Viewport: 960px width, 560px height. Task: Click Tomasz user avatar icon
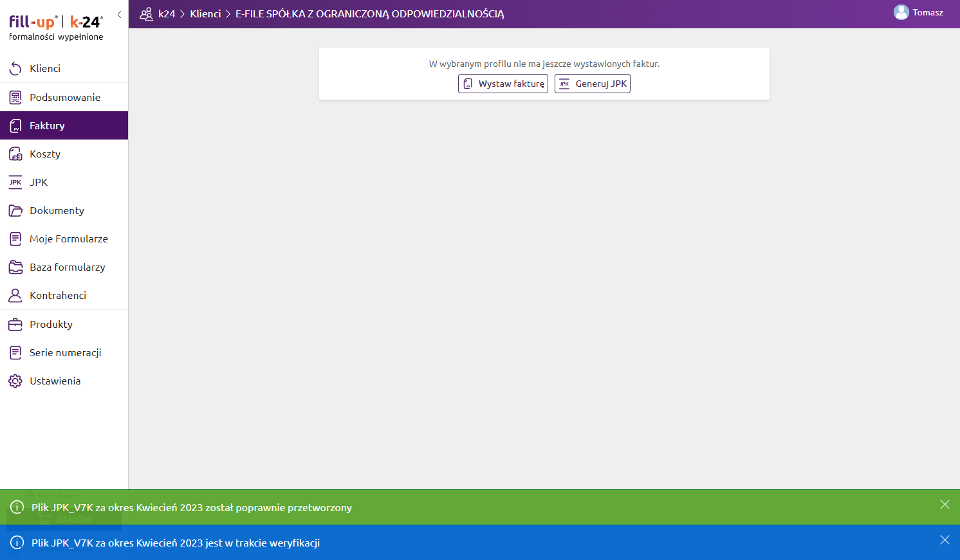tap(901, 12)
